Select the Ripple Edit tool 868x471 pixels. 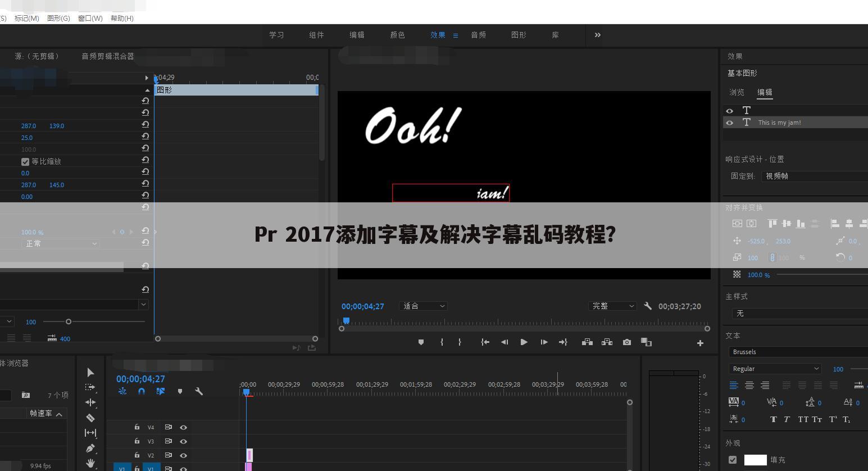(x=90, y=402)
